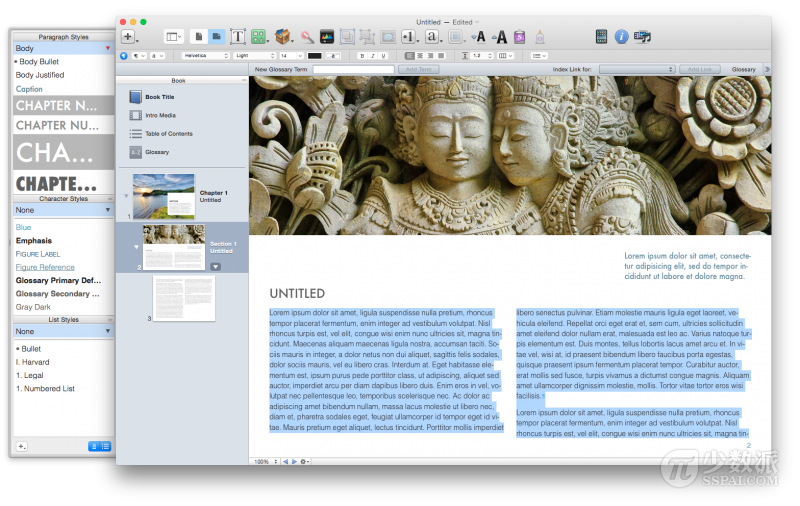Make text bigger with large A icon
This screenshot has width=800, height=506.
500,37
